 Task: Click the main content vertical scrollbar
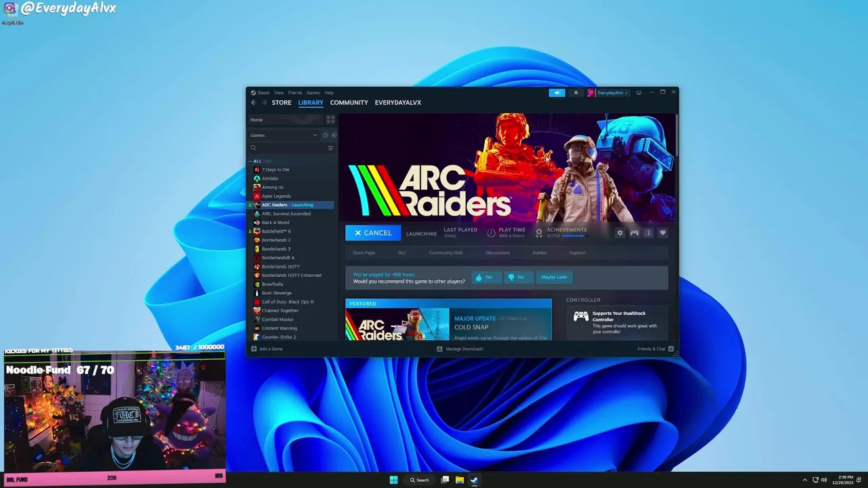[x=676, y=136]
